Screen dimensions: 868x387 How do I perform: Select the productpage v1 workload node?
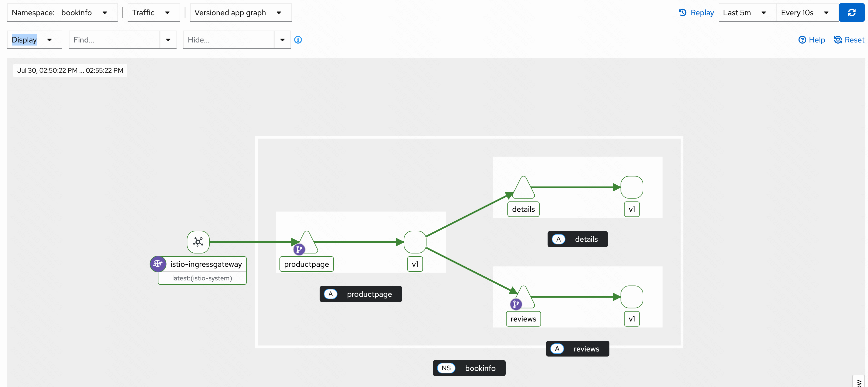click(415, 242)
